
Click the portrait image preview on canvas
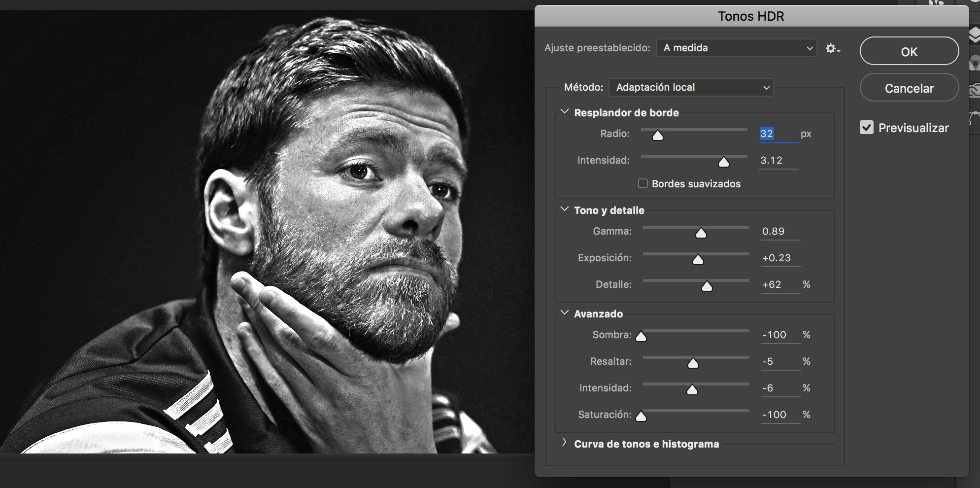267,232
